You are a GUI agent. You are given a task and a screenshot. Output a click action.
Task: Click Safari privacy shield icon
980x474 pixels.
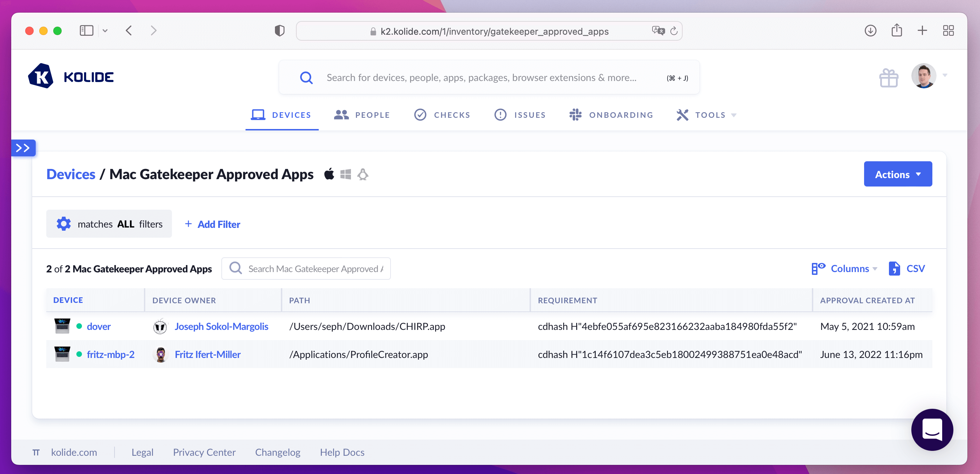click(x=279, y=31)
